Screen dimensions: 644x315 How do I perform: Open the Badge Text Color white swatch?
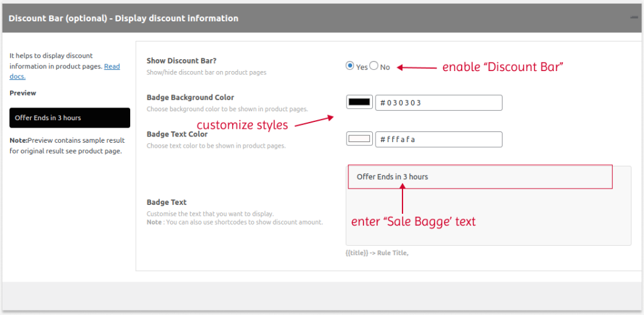coord(359,139)
